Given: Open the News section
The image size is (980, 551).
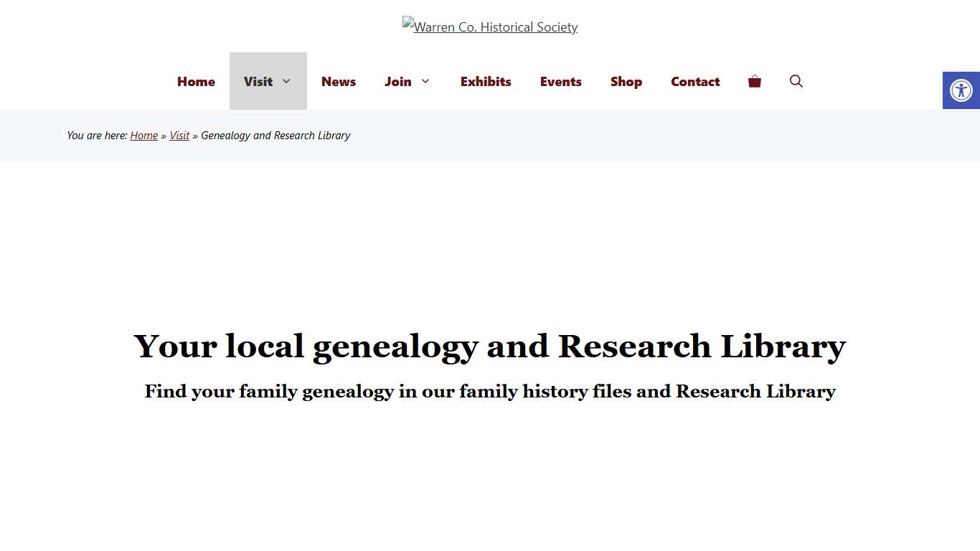Looking at the screenshot, I should [x=338, y=81].
